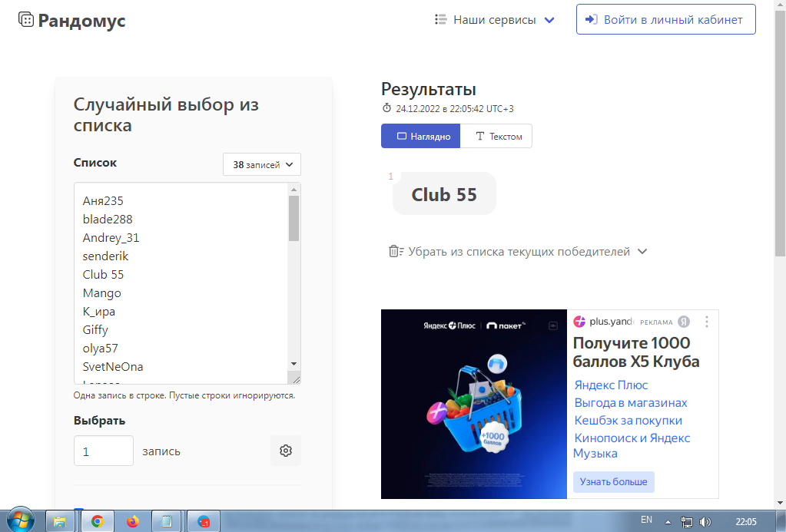Click the grocery basket ad image
Viewport: 786px width, 532px height.
coord(474,404)
